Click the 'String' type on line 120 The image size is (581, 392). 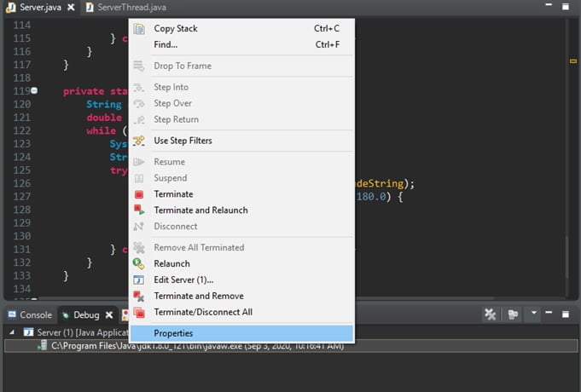tap(104, 104)
